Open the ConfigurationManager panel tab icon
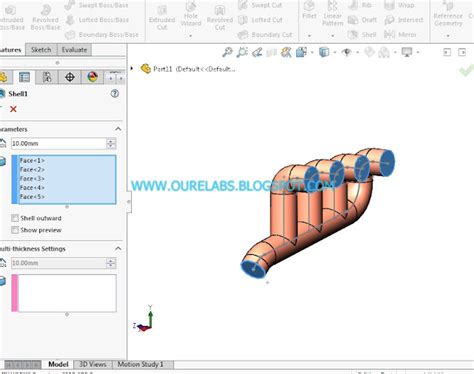The height and width of the screenshot is (374, 474). pyautogui.click(x=47, y=77)
